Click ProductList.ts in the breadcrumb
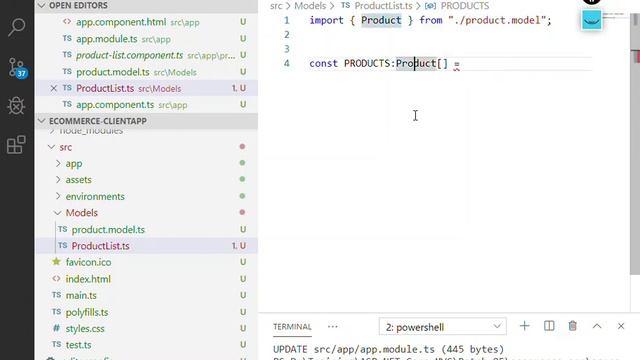 pyautogui.click(x=383, y=6)
